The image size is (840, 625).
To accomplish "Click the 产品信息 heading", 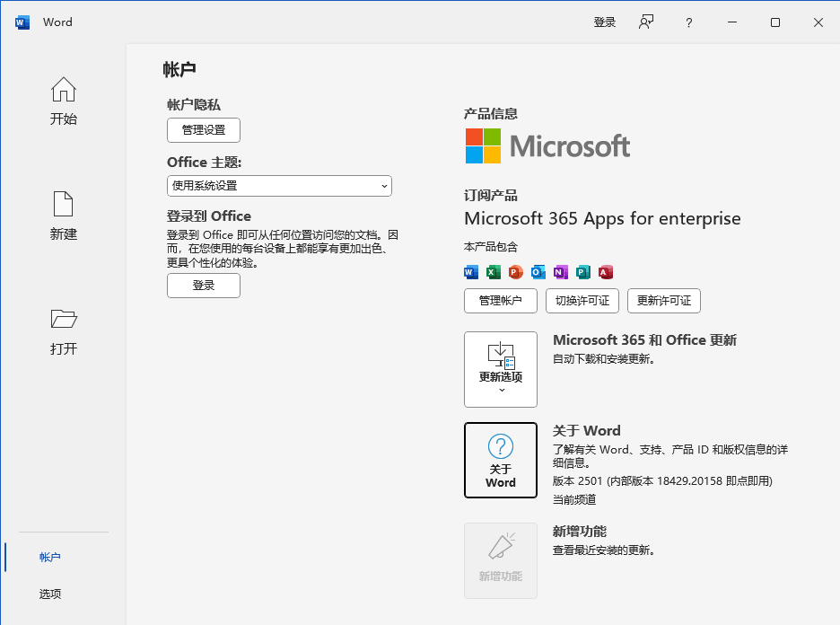I will click(491, 114).
